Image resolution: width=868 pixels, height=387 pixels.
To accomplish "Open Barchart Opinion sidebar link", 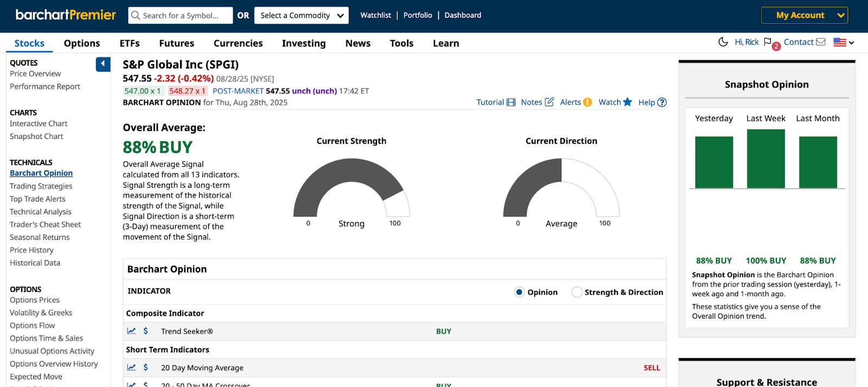I will pyautogui.click(x=41, y=173).
